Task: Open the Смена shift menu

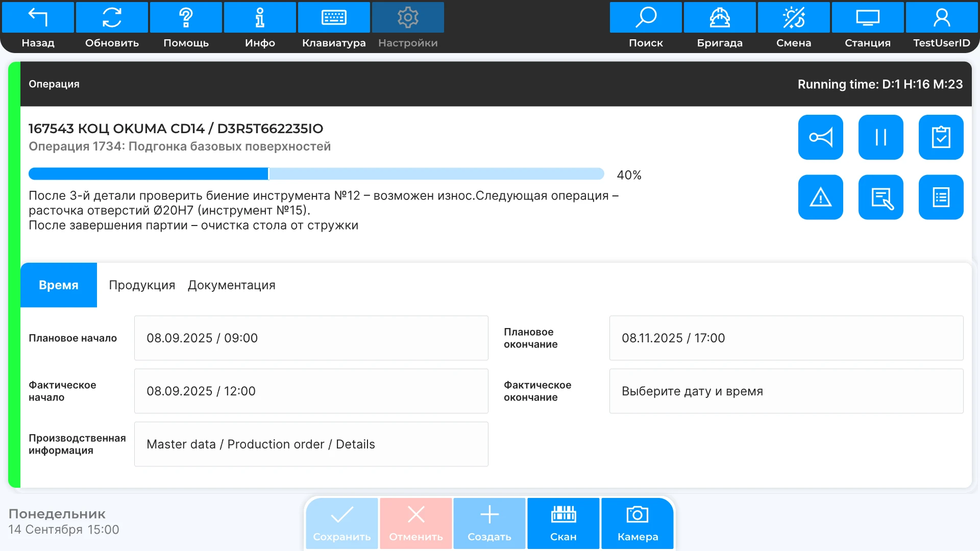Action: pyautogui.click(x=794, y=27)
